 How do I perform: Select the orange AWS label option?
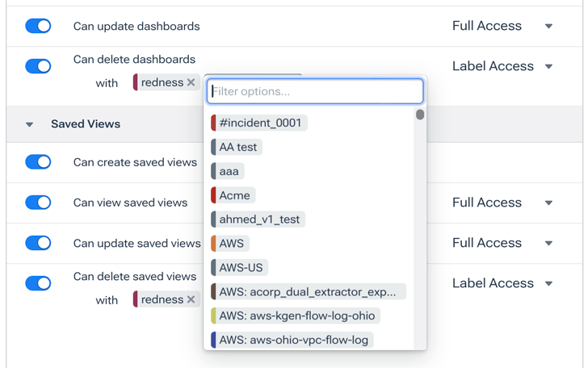point(230,243)
